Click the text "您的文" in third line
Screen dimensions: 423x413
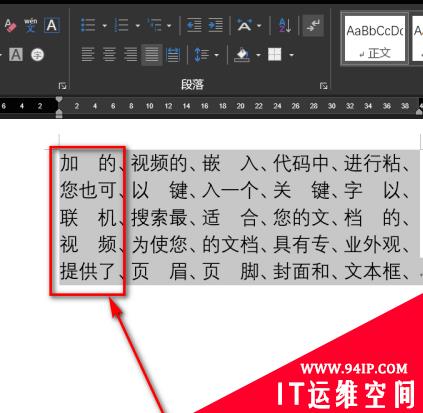coord(301,218)
